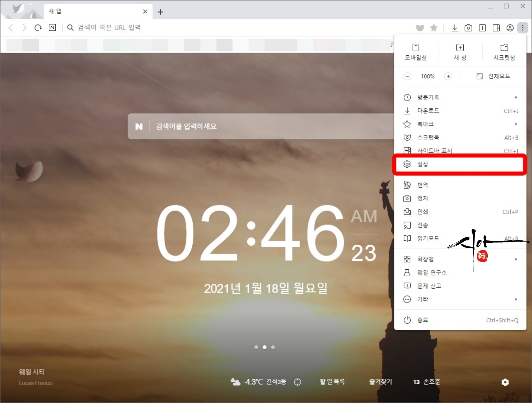Increase zoom with the plus button
Image resolution: width=532 pixels, height=403 pixels.
[448, 76]
